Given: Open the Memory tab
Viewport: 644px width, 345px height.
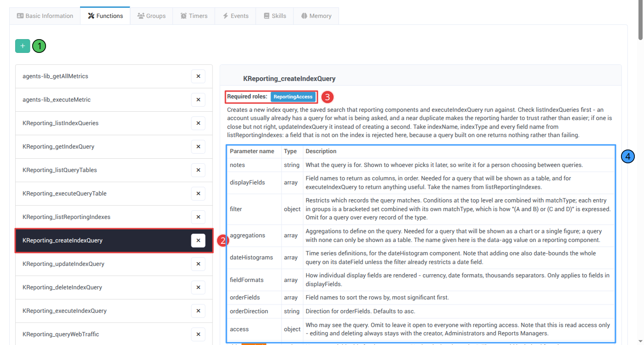Looking at the screenshot, I should (316, 16).
